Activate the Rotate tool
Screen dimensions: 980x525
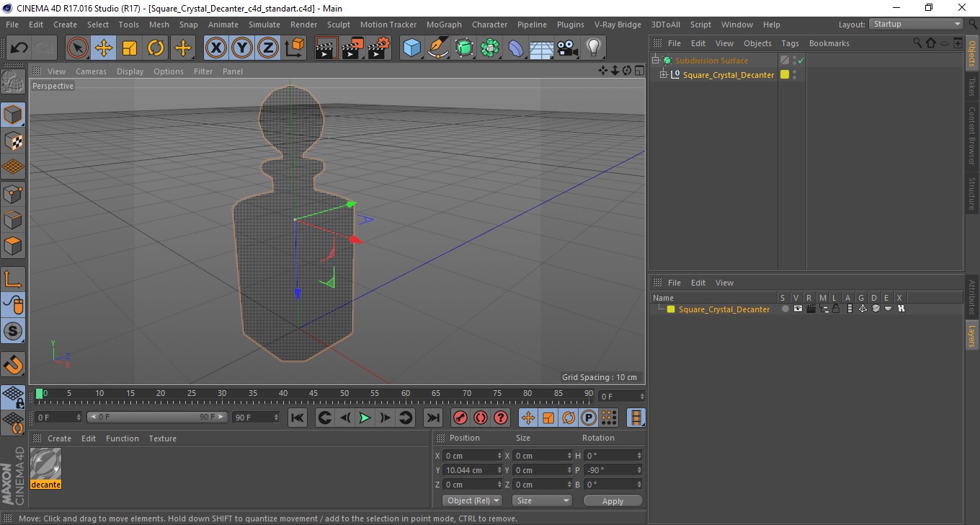(x=156, y=48)
